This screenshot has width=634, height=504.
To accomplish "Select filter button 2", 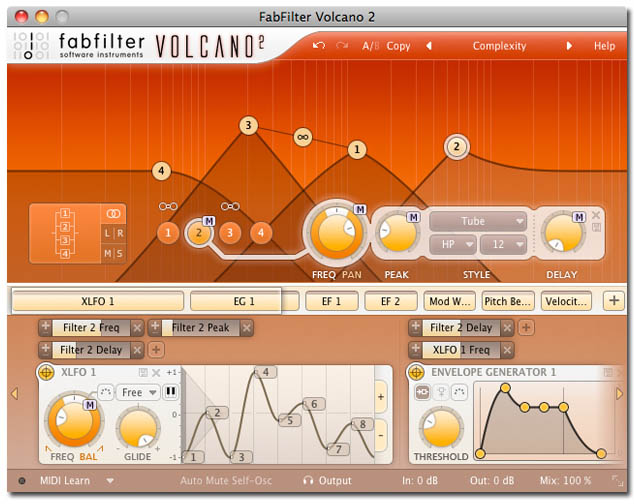I will click(199, 233).
